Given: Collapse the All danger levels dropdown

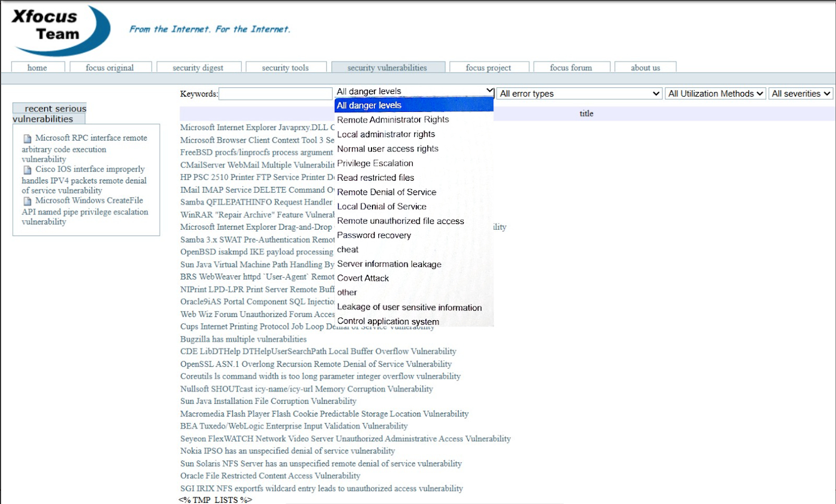Looking at the screenshot, I should pos(415,91).
